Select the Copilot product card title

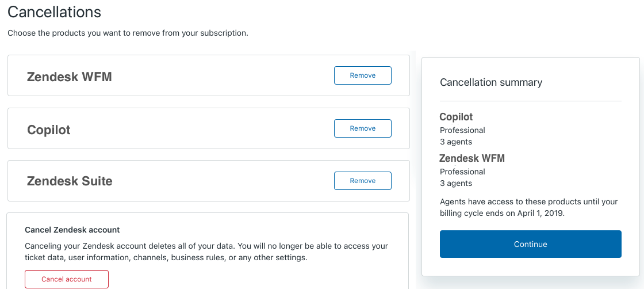coord(49,130)
